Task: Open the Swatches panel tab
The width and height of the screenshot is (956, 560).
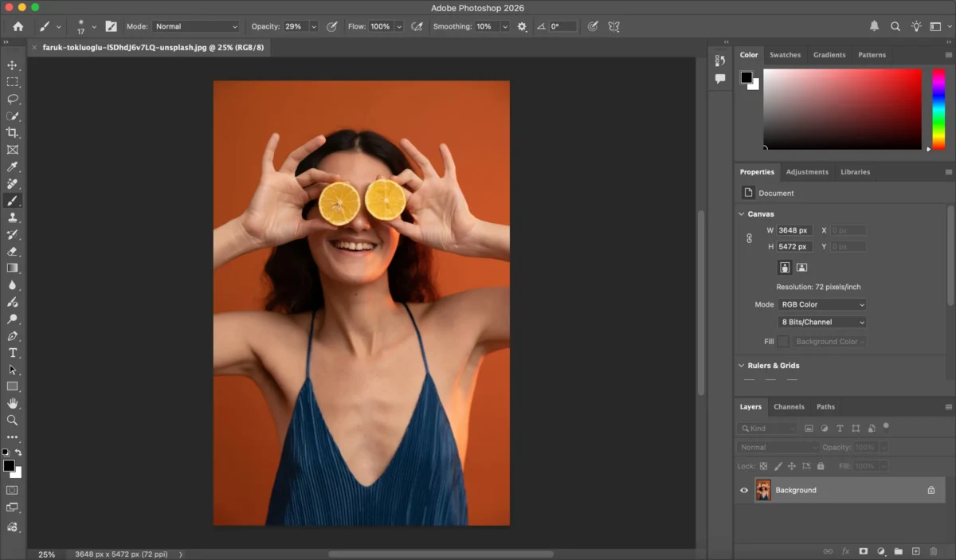Action: [x=785, y=55]
